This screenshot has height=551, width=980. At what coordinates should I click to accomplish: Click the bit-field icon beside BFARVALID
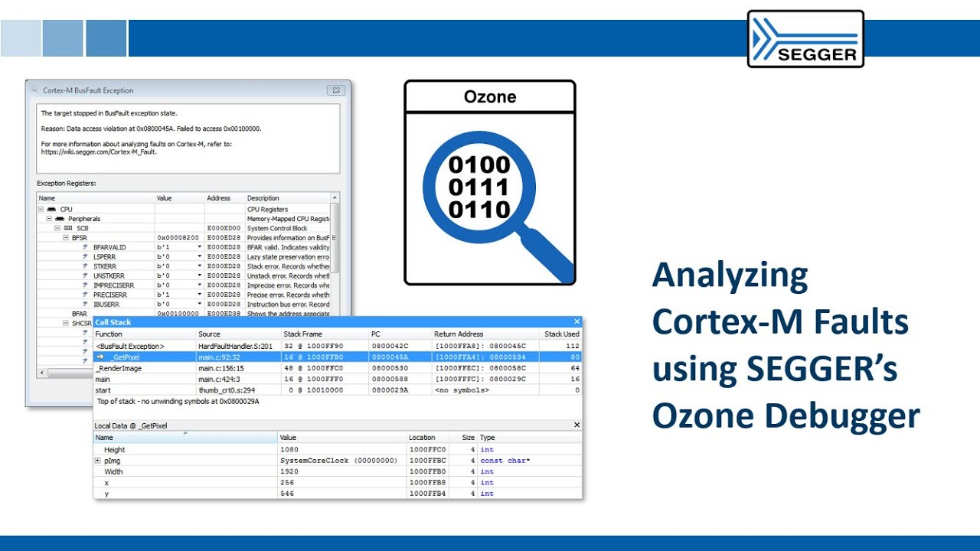click(x=86, y=247)
